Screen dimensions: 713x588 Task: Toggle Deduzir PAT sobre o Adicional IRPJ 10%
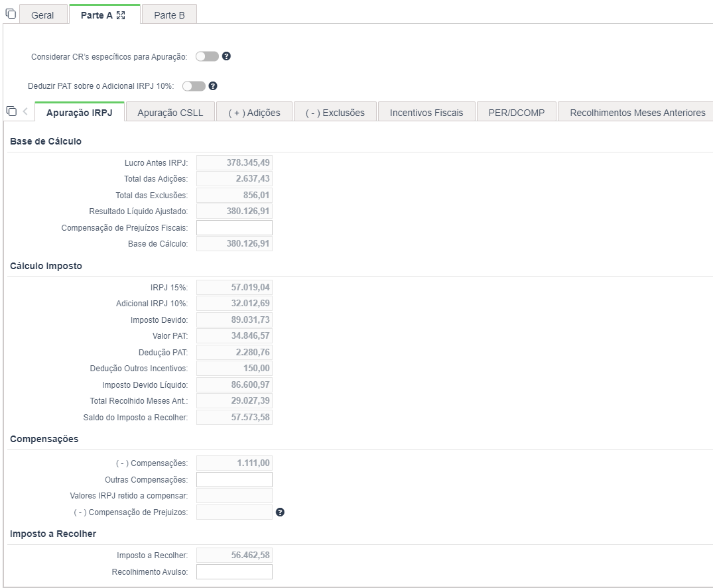coord(194,86)
